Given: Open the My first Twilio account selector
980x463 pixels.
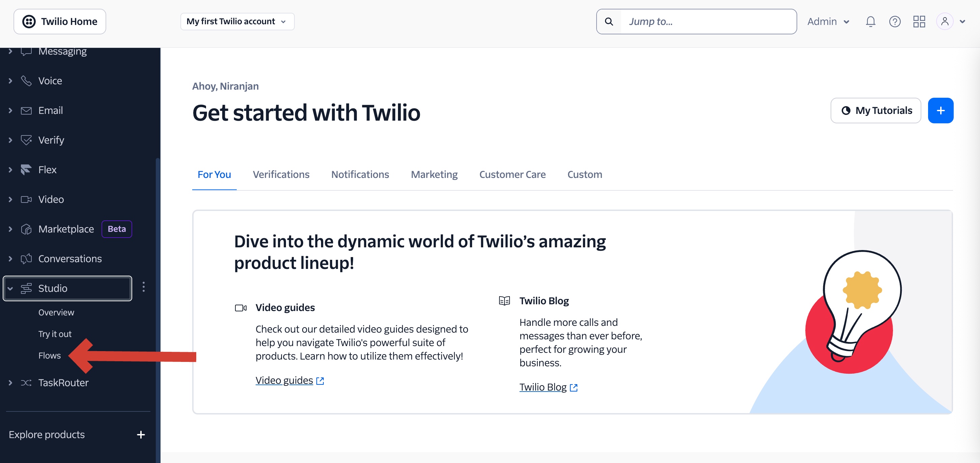Looking at the screenshot, I should click(237, 21).
